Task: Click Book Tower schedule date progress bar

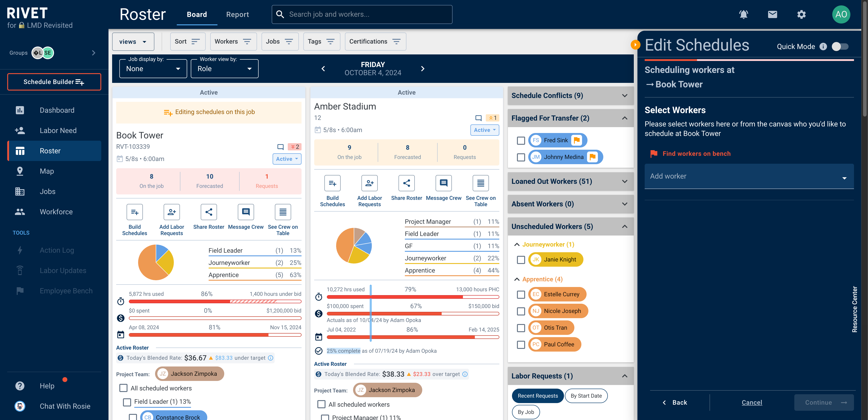Action: [x=215, y=335]
